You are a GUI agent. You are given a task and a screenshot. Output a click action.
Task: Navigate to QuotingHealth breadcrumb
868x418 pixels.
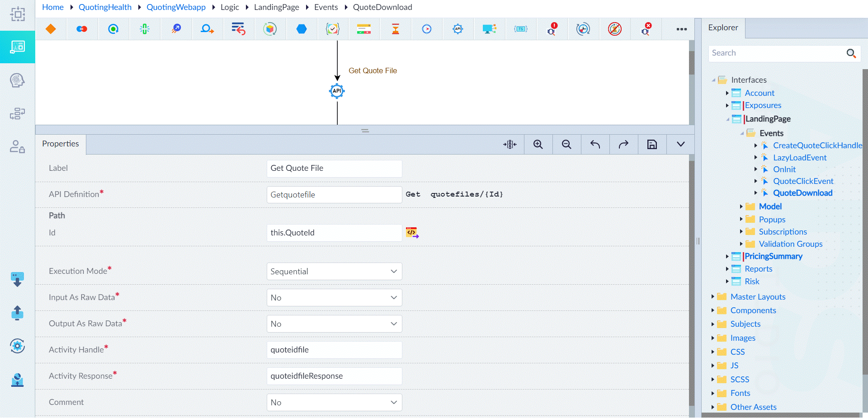click(105, 7)
